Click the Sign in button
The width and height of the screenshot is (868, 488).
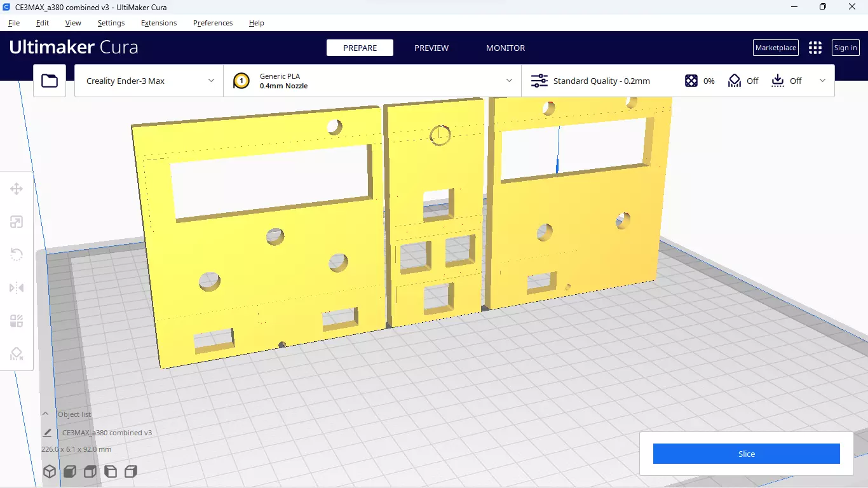point(846,48)
